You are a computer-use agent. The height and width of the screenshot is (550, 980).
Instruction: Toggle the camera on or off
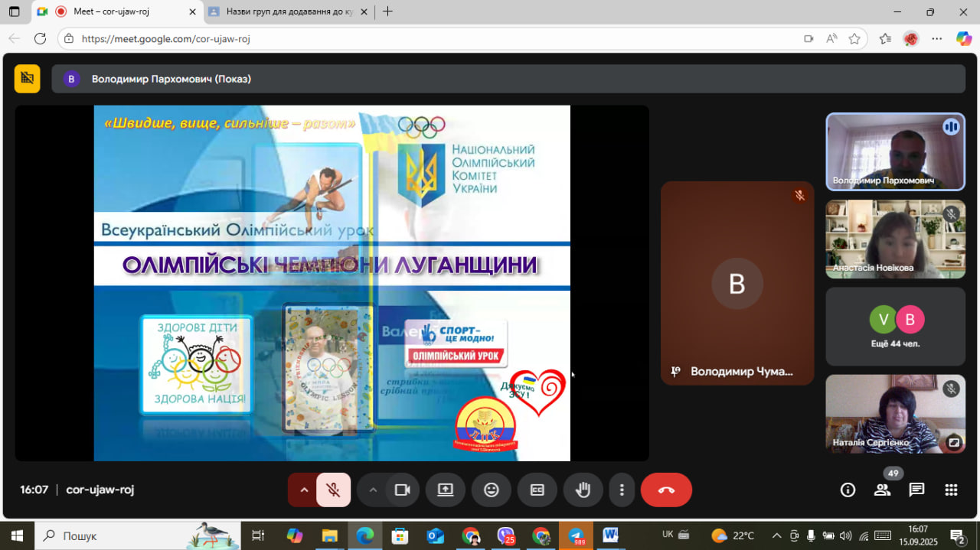click(402, 490)
